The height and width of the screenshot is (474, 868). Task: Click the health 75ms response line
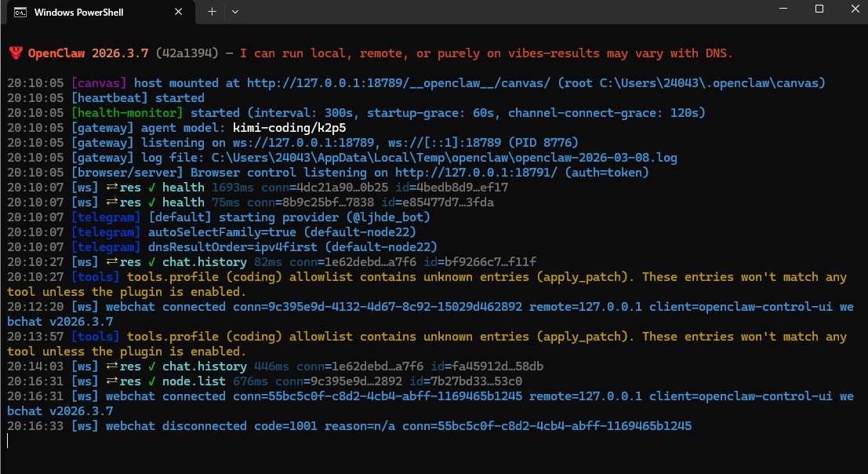coord(250,202)
